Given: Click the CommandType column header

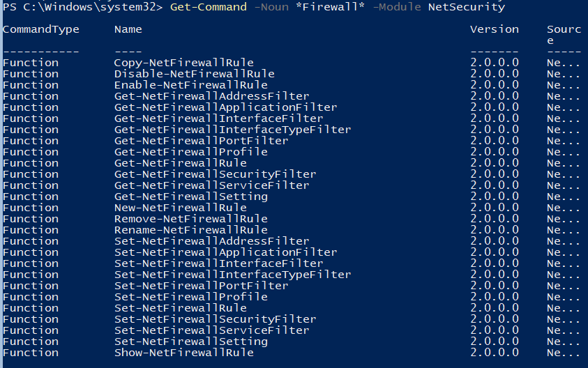Looking at the screenshot, I should click(41, 29).
